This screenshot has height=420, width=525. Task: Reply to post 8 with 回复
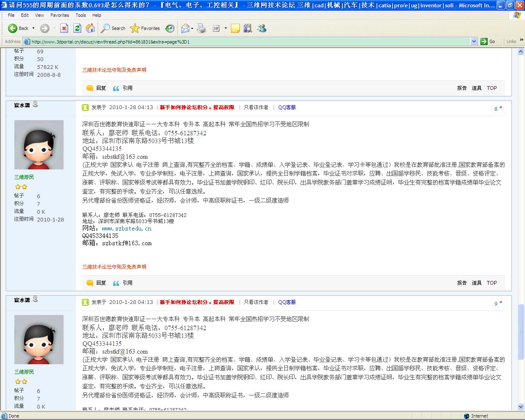[96, 283]
